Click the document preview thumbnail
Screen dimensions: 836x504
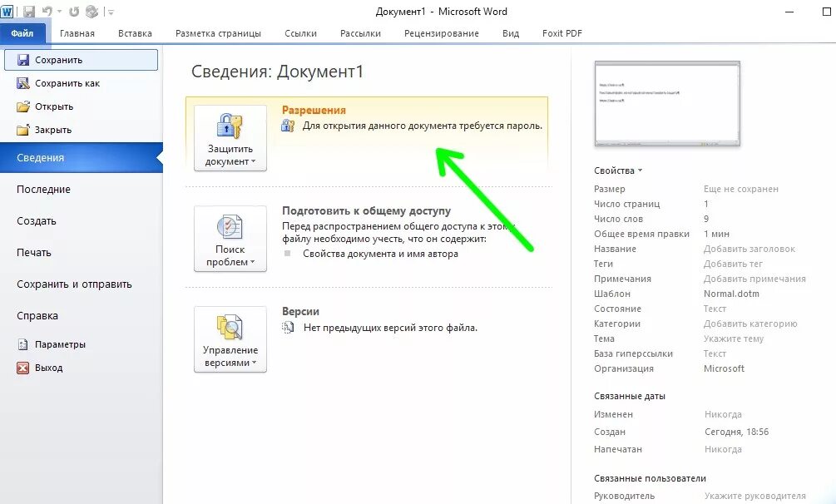click(667, 103)
